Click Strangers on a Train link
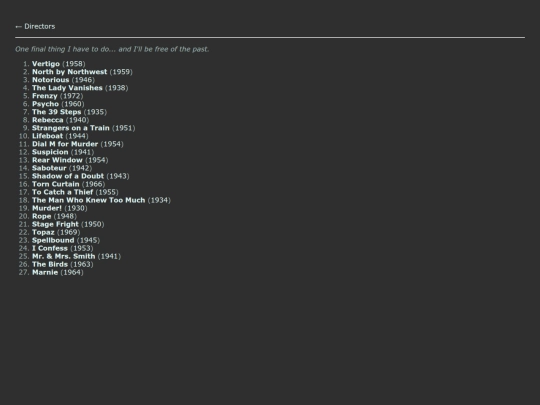Image resolution: width=540 pixels, height=405 pixels. [71, 128]
